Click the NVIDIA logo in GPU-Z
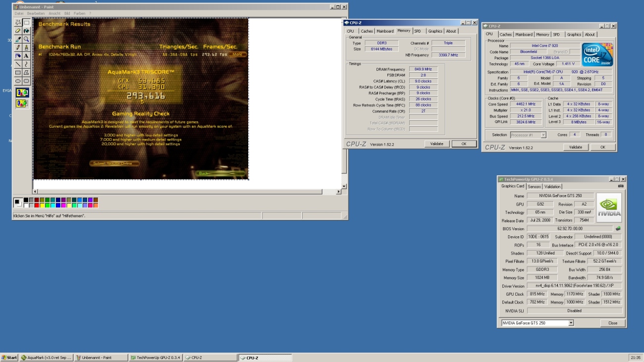644x362 pixels. [609, 207]
